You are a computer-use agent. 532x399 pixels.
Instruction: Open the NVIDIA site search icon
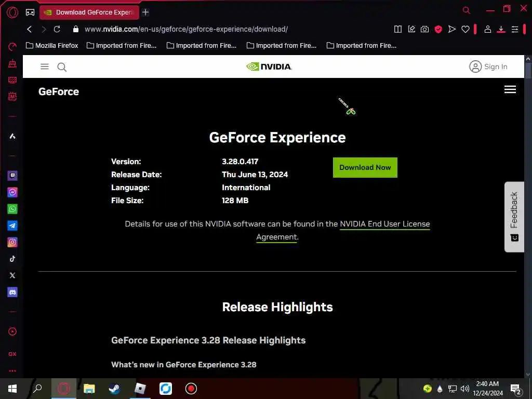[x=62, y=67]
